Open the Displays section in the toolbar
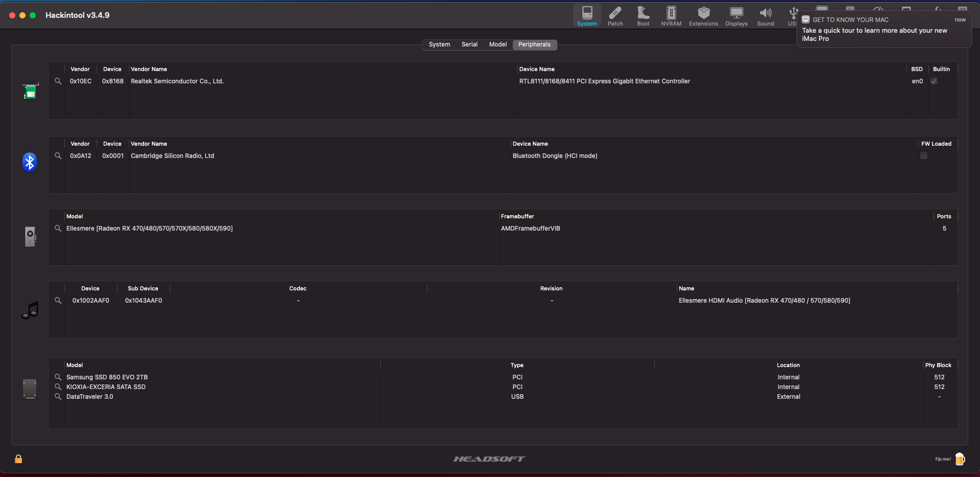This screenshot has width=980, height=477. [736, 15]
